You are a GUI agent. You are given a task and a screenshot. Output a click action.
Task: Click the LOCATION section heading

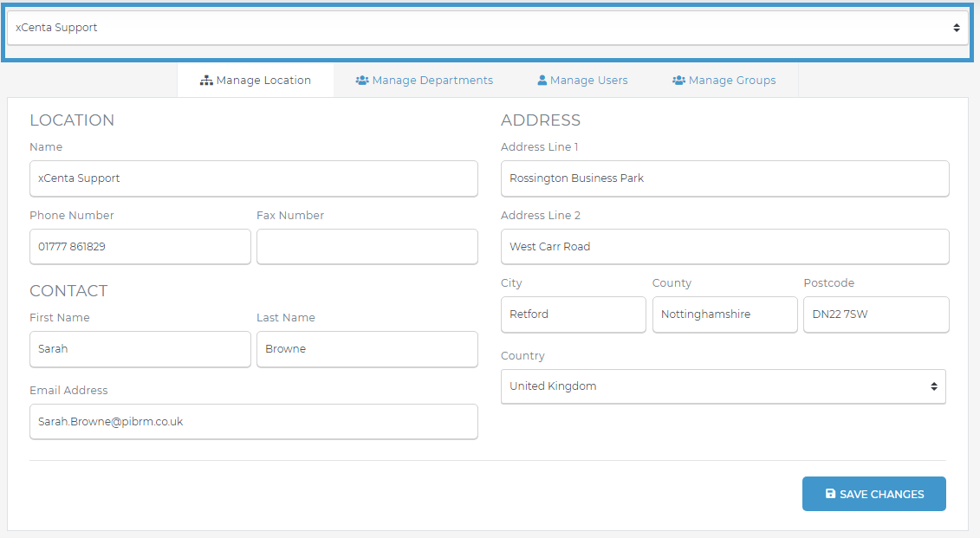(x=72, y=120)
